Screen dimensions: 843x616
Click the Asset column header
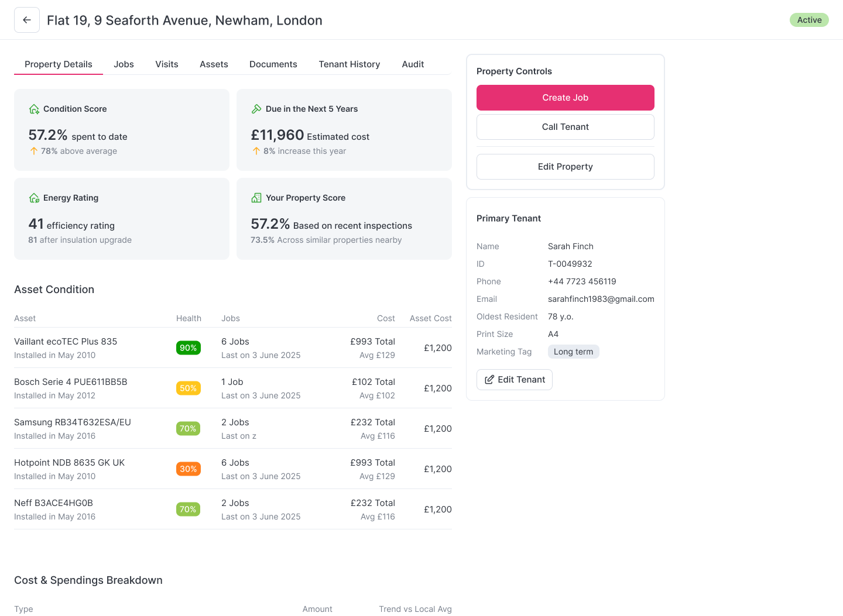pos(25,318)
